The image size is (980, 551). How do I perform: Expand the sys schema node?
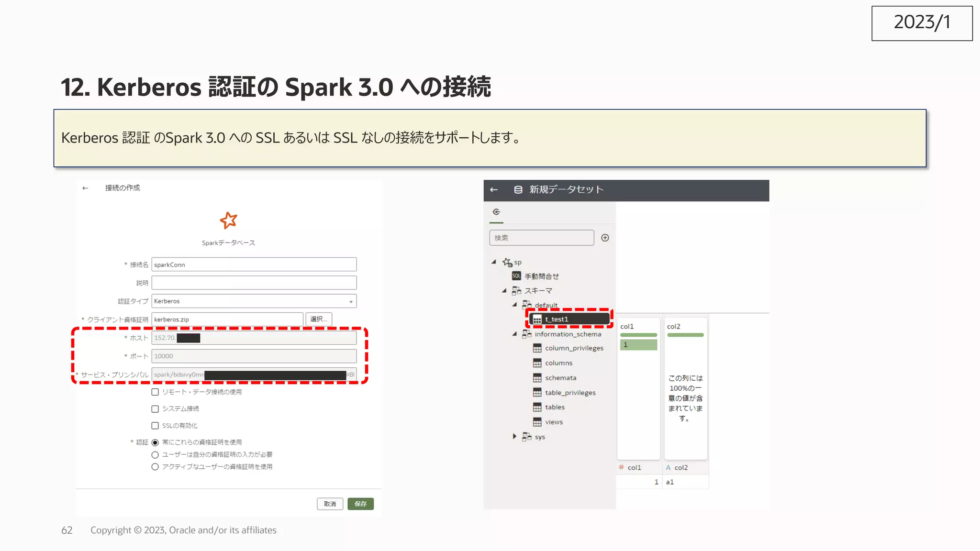click(514, 436)
